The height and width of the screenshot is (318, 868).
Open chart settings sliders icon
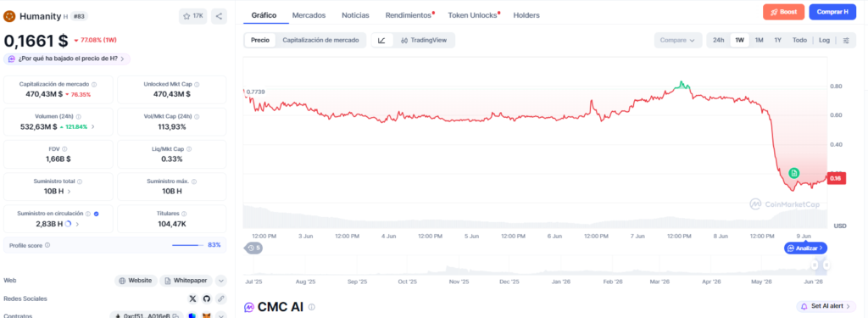point(846,40)
